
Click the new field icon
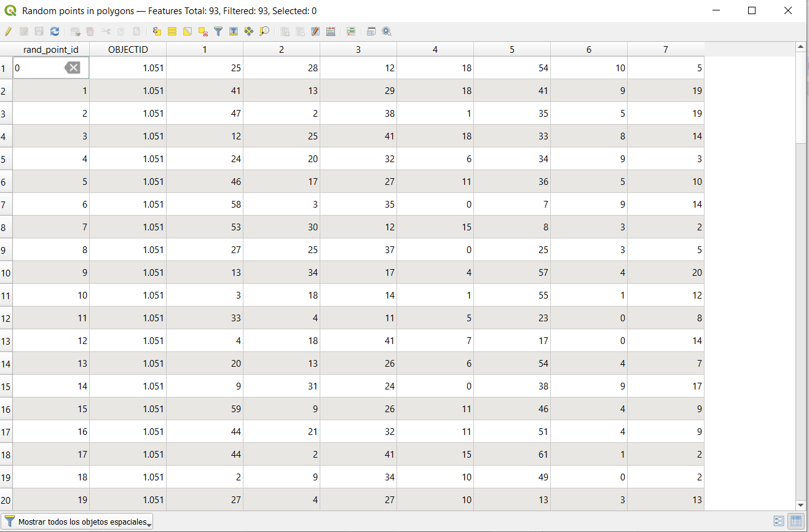coord(285,31)
